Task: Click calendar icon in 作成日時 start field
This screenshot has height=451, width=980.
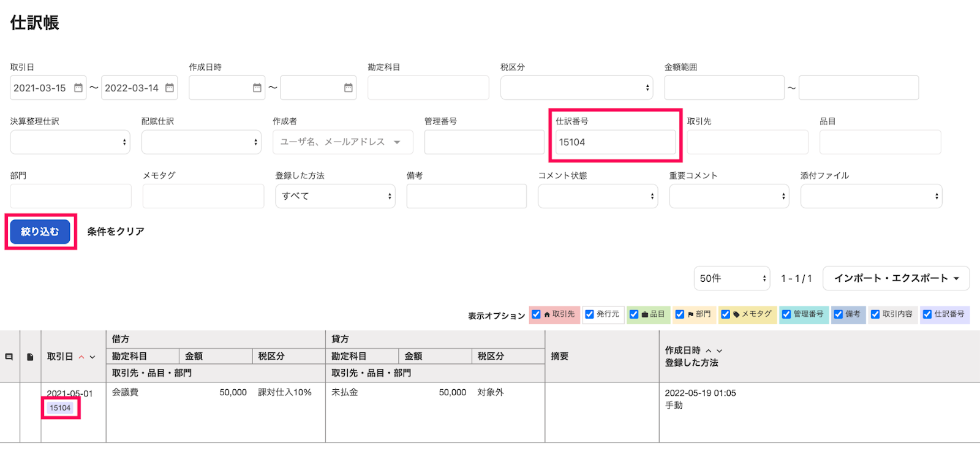Action: [257, 88]
